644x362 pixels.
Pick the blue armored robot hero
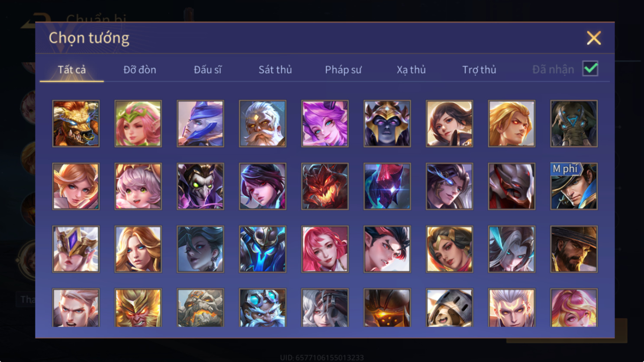tap(262, 249)
